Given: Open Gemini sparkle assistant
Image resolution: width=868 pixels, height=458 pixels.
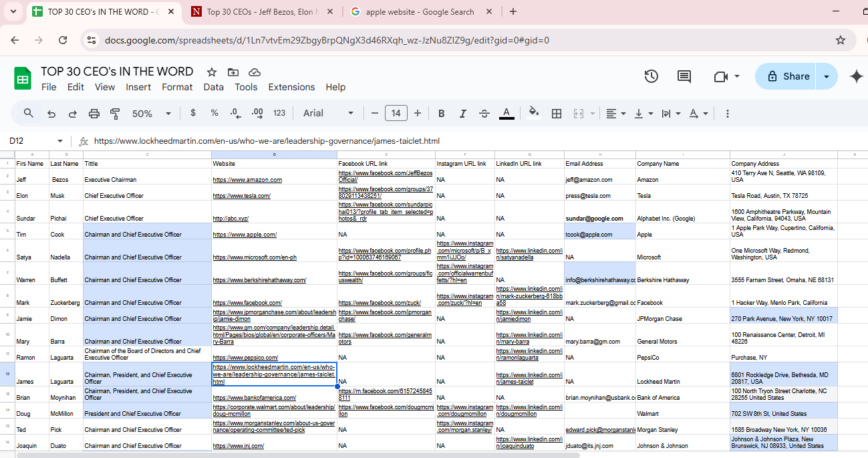Looking at the screenshot, I should [x=857, y=76].
